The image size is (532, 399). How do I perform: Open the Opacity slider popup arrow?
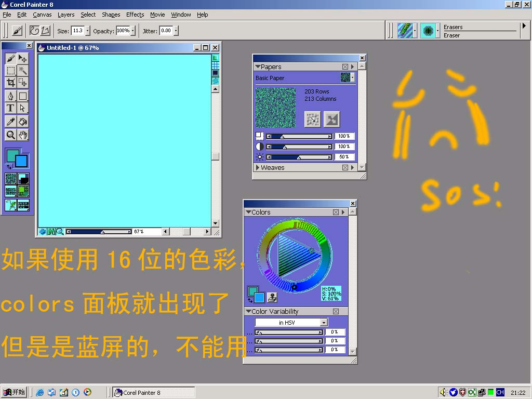[132, 31]
